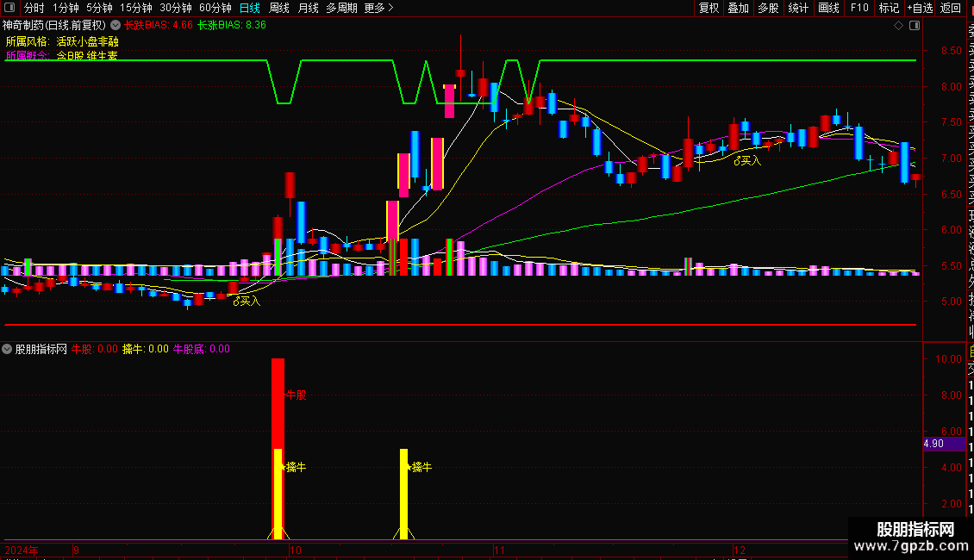Screen dimensions: 974x560
Task: Switch to 分时 chart view
Action: [x=34, y=8]
